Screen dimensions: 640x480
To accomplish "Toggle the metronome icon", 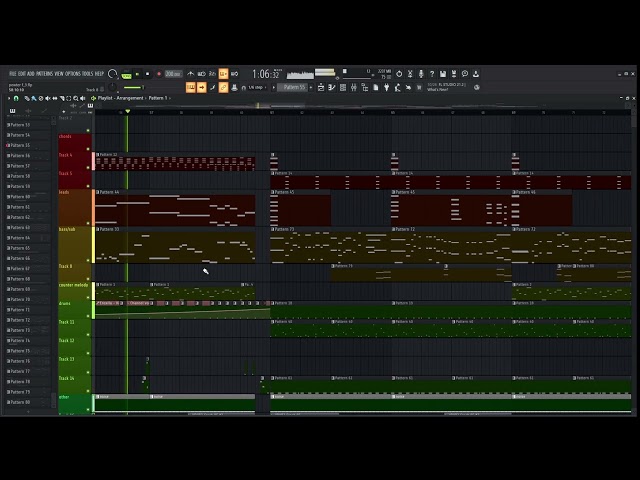I will point(191,74).
